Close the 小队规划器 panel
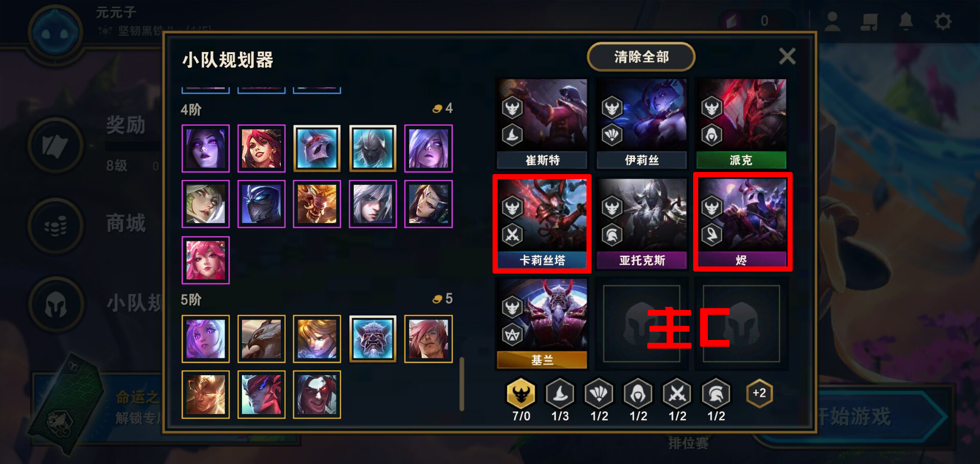980x464 pixels. pyautogui.click(x=787, y=56)
